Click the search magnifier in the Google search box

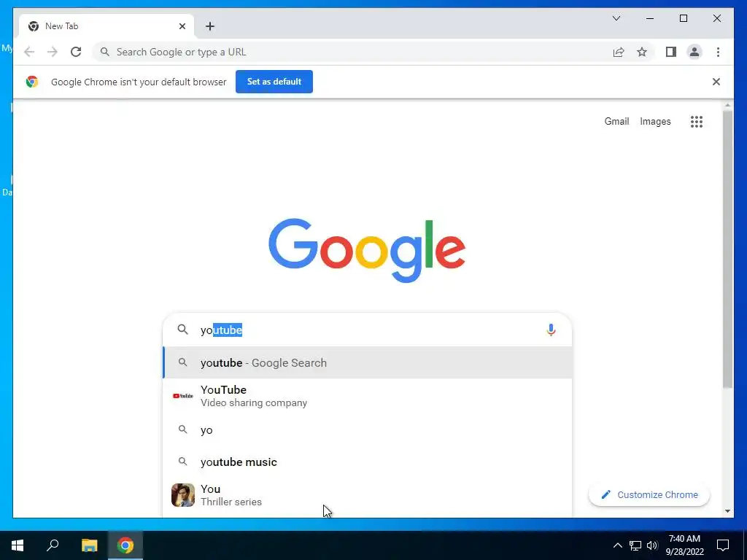183,330
